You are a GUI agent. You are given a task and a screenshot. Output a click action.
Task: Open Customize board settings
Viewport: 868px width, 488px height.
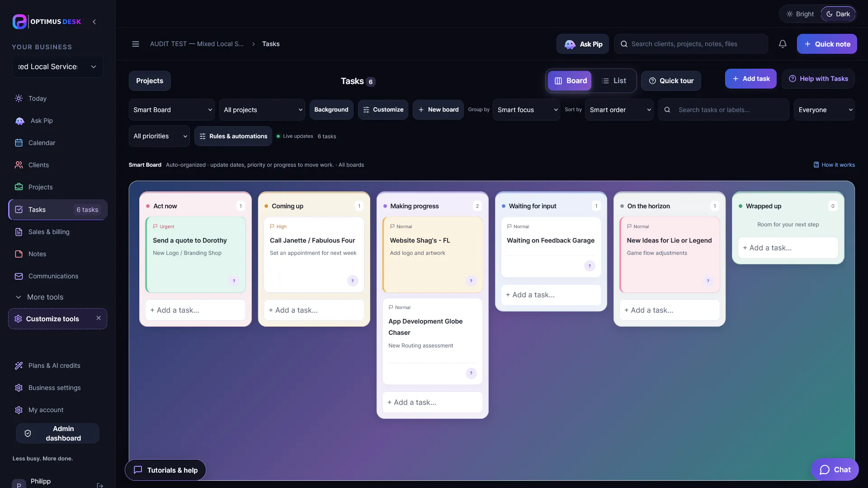[383, 110]
